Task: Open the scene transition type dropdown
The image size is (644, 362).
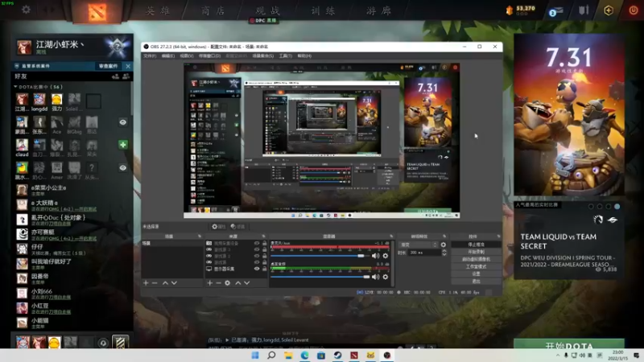Action: [x=418, y=245]
